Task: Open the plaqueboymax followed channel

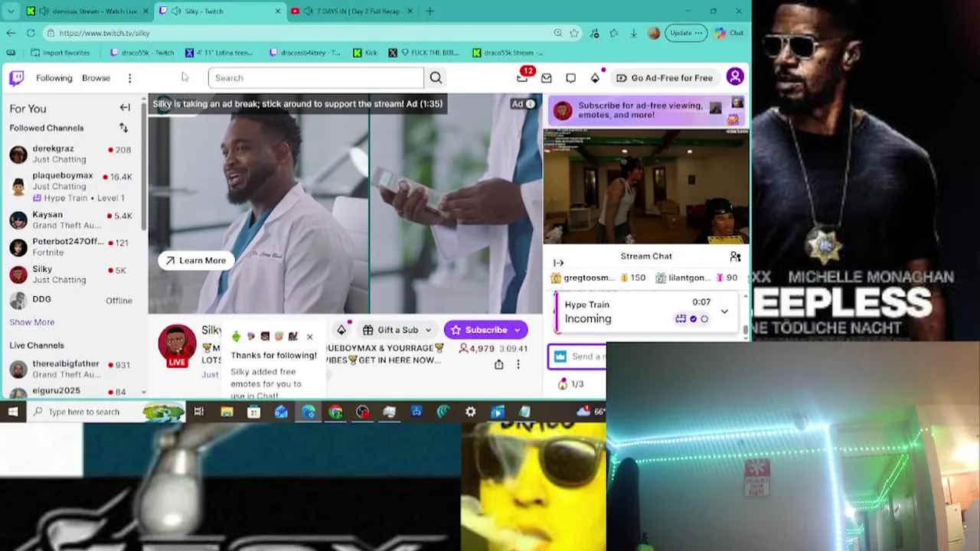Action: (70, 186)
